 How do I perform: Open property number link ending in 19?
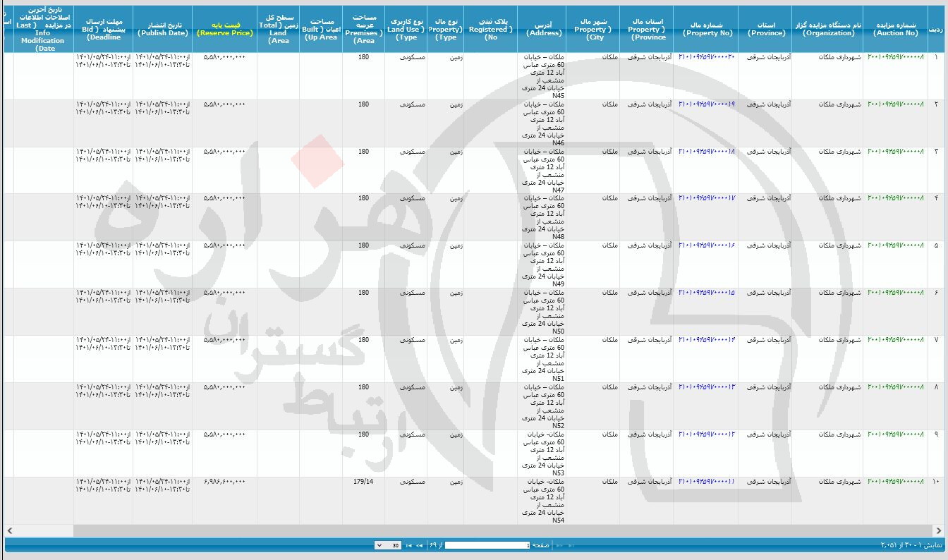click(706, 104)
